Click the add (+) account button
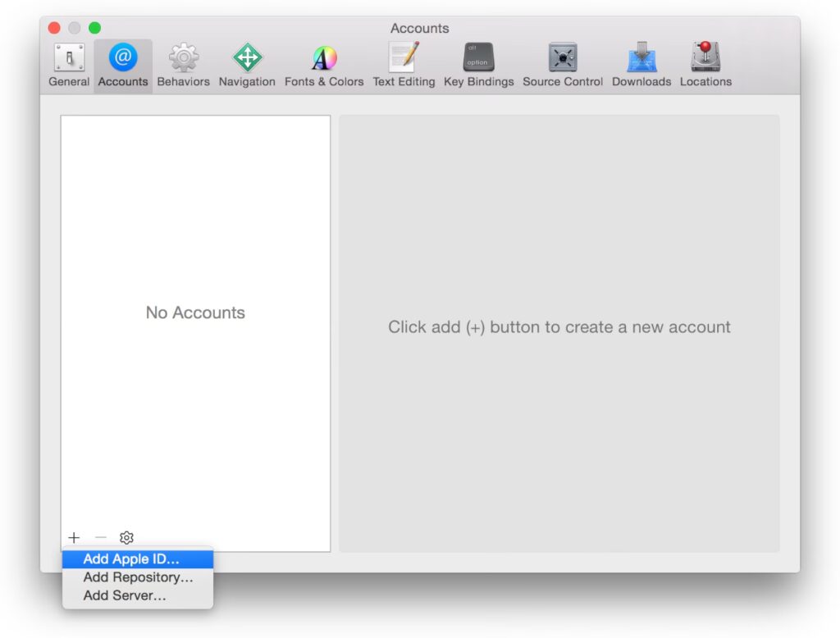 [74, 538]
